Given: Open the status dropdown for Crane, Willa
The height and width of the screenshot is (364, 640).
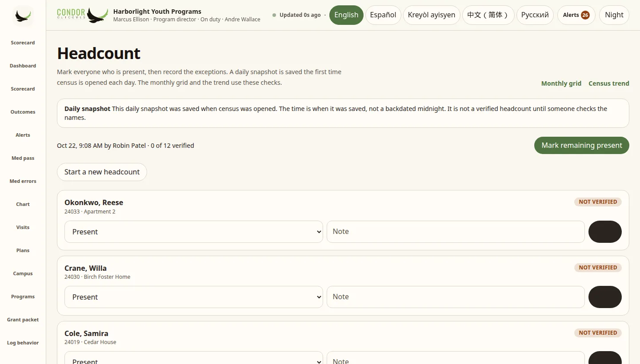Looking at the screenshot, I should click(194, 297).
